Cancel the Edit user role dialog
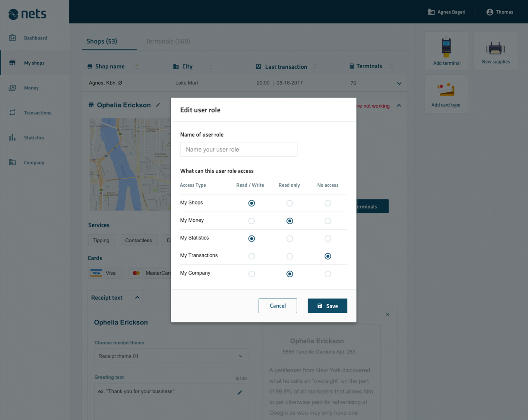The height and width of the screenshot is (420, 528). coord(278,306)
